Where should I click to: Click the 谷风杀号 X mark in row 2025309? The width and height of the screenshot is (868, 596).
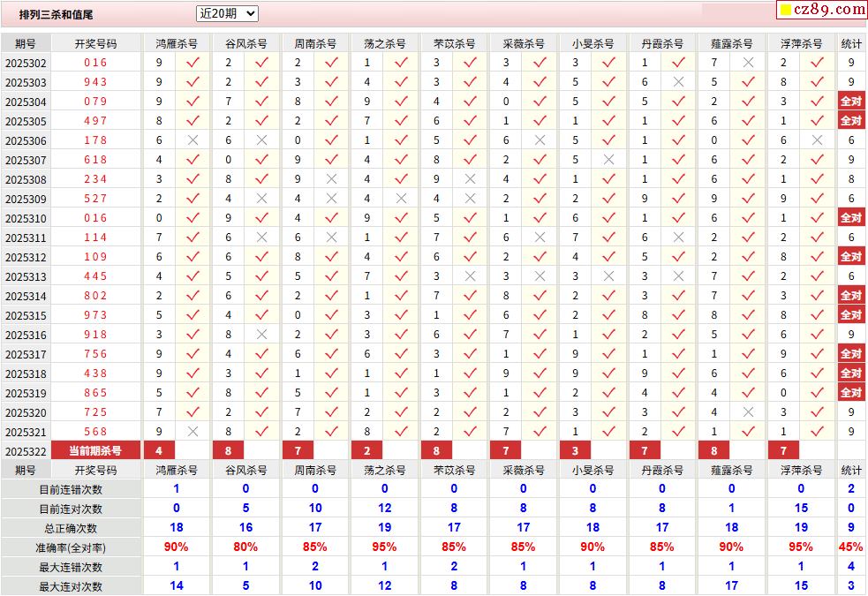point(262,198)
